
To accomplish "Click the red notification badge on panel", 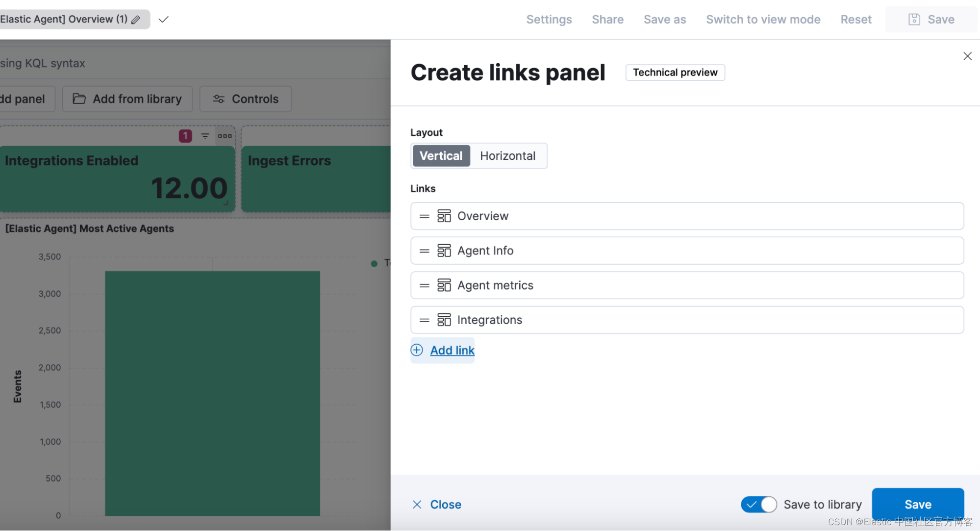I will (185, 136).
